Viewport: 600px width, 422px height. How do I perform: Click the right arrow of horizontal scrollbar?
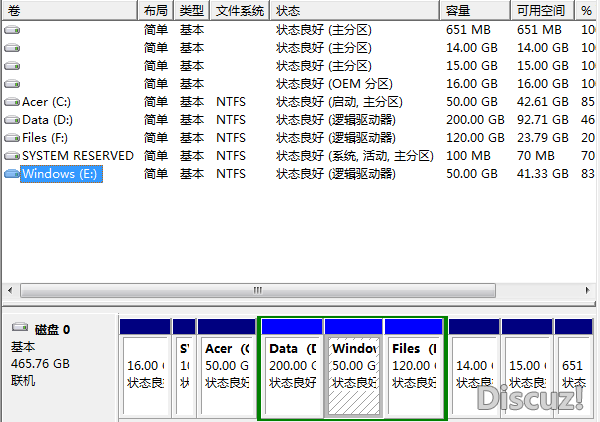click(x=588, y=290)
